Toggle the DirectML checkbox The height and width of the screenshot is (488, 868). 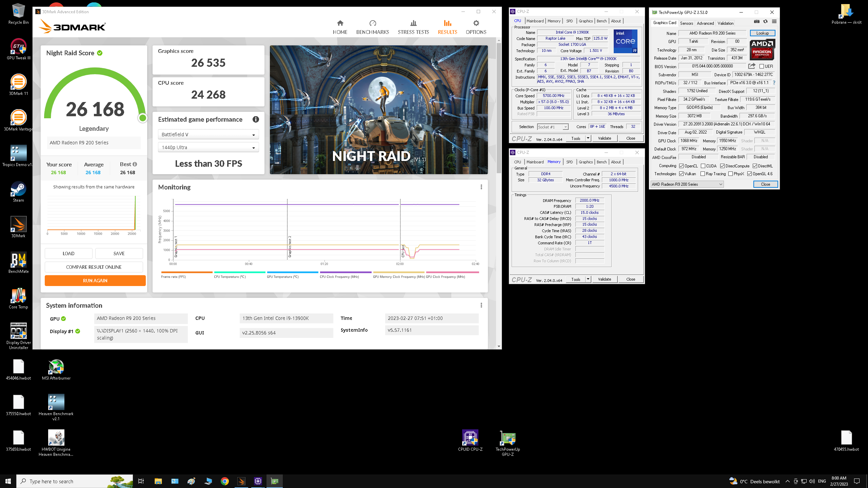(755, 166)
